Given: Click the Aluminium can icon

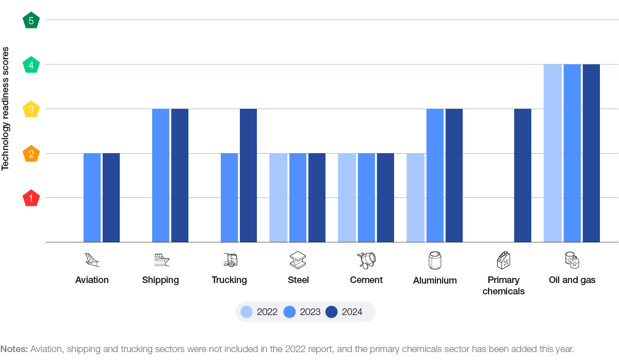Looking at the screenshot, I should pyautogui.click(x=435, y=260).
